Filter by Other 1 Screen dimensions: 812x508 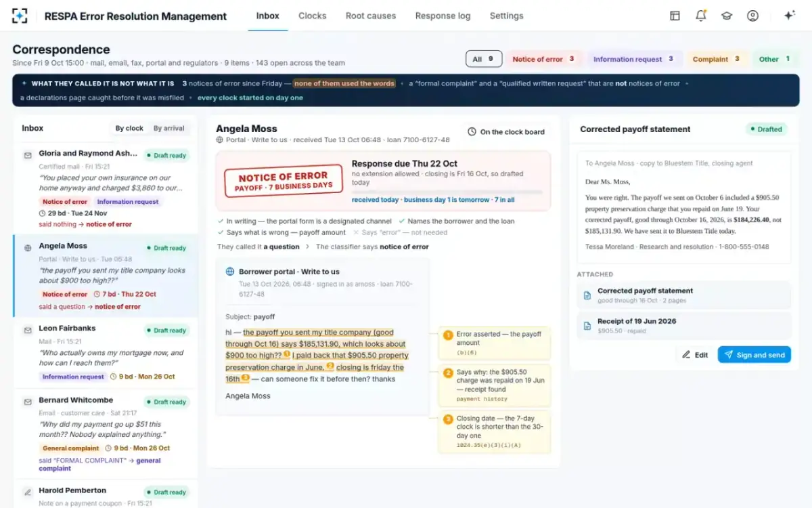tap(774, 59)
